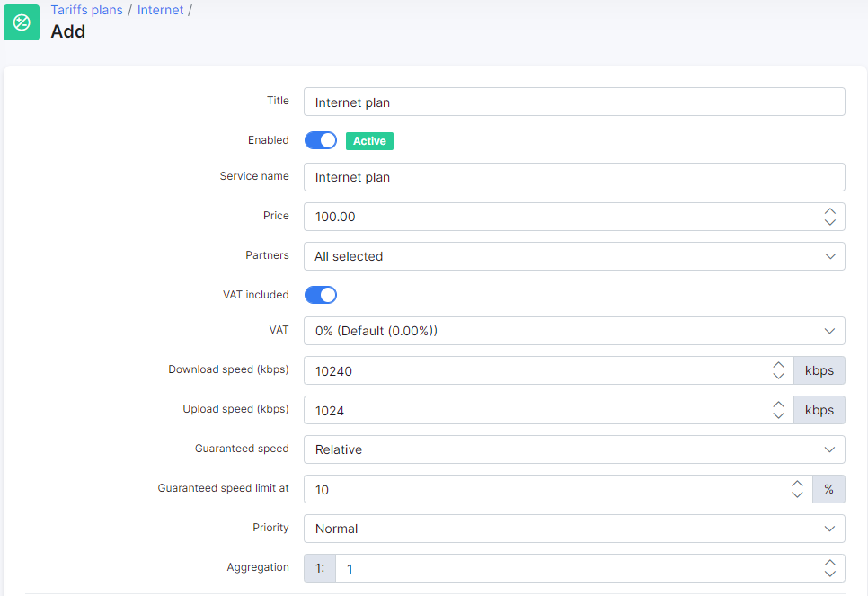Decrease Price with the down arrow
Image resolution: width=868 pixels, height=596 pixels.
point(829,222)
